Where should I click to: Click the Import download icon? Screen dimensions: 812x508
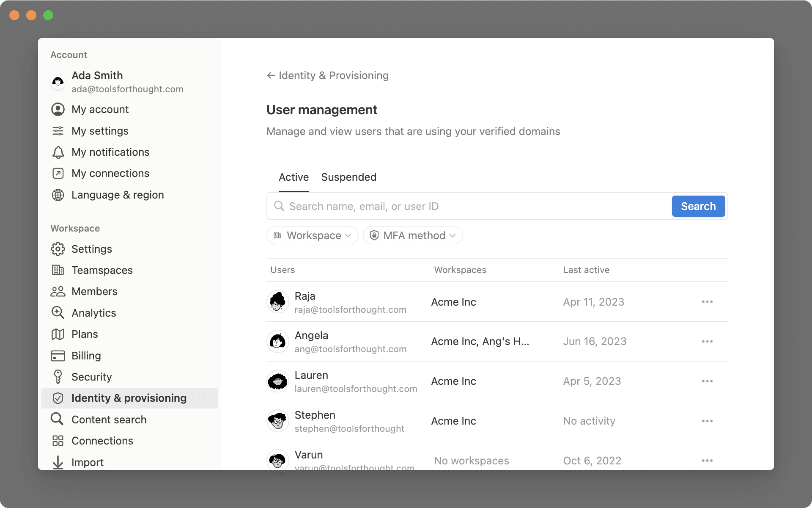[58, 462]
